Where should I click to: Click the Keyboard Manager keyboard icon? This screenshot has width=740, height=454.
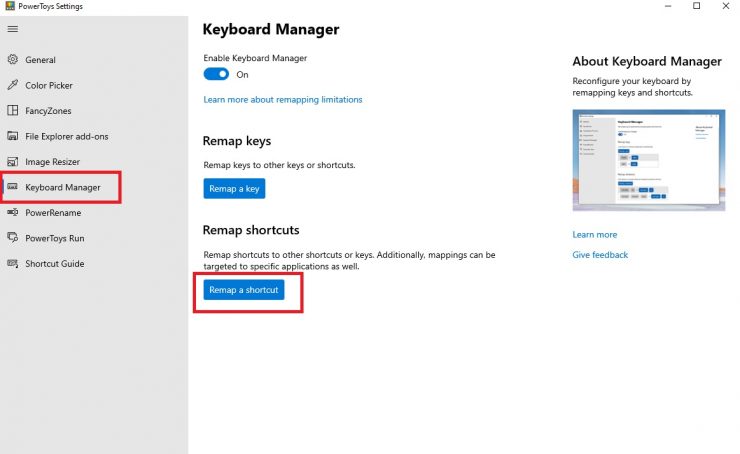click(x=13, y=187)
